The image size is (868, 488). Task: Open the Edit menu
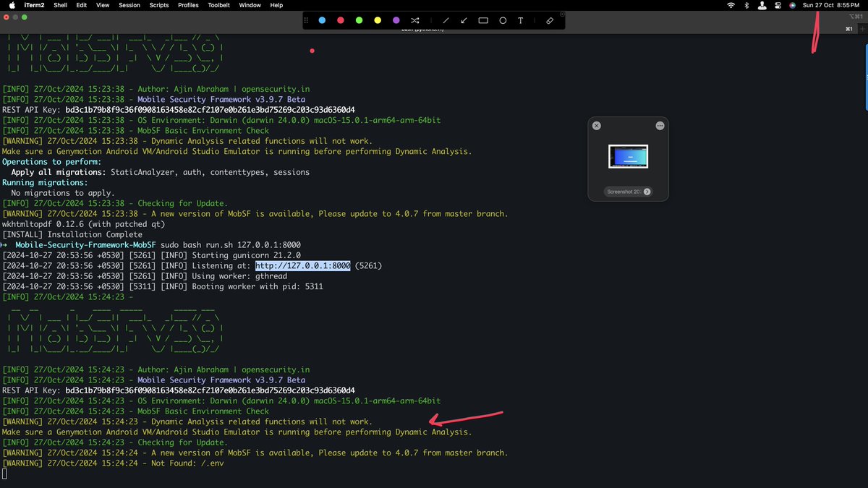point(82,5)
